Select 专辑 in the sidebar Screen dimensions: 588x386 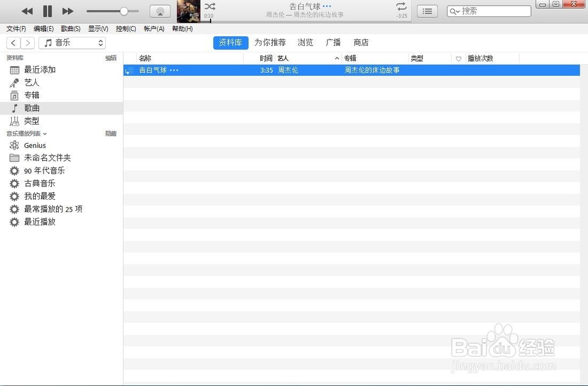(62, 96)
